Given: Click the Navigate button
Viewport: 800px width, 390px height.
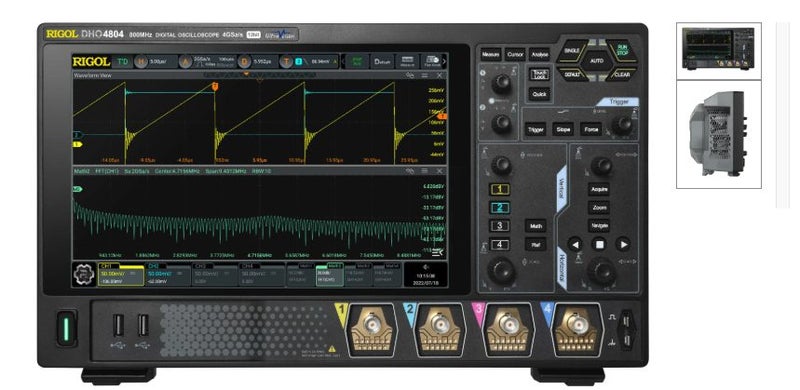Looking at the screenshot, I should [x=599, y=226].
